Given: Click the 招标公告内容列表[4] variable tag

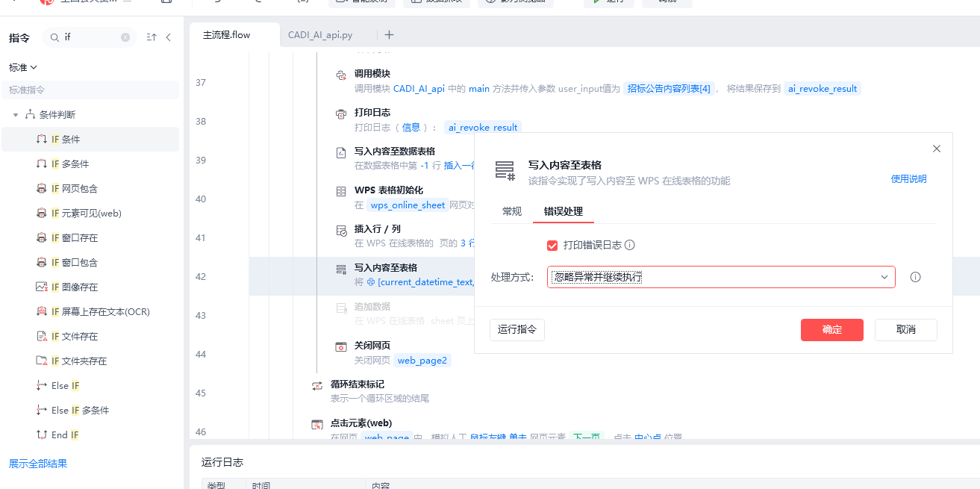Looking at the screenshot, I should pyautogui.click(x=670, y=89).
